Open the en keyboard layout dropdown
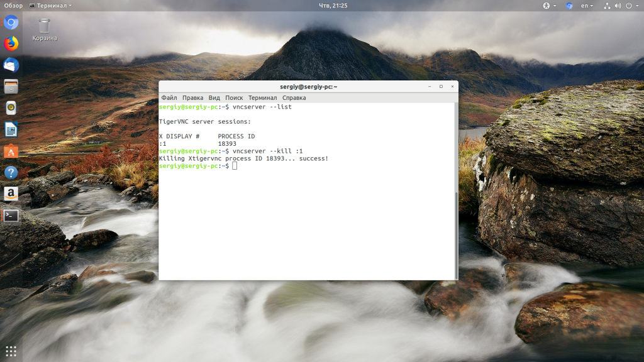Viewport: 644px width, 362px height. coord(587,6)
